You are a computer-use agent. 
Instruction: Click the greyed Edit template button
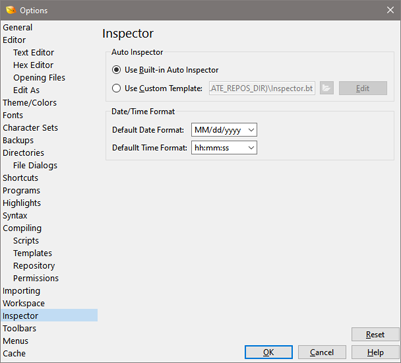[363, 88]
